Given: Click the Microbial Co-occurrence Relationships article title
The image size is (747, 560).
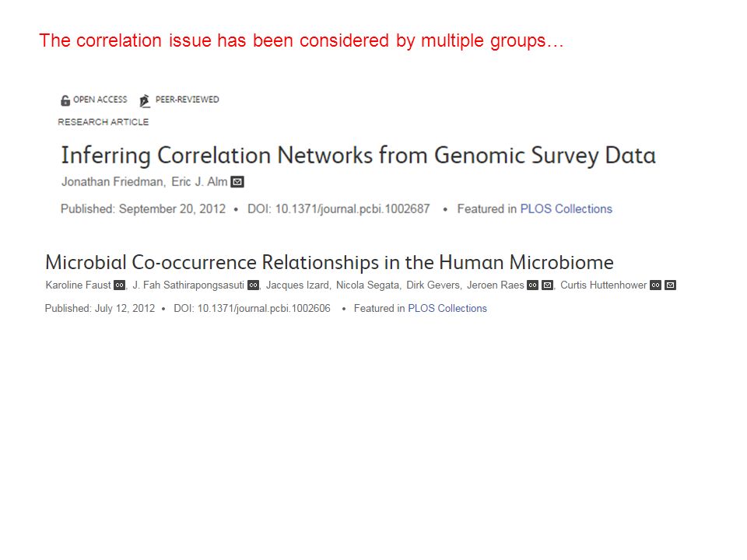Looking at the screenshot, I should (x=329, y=262).
